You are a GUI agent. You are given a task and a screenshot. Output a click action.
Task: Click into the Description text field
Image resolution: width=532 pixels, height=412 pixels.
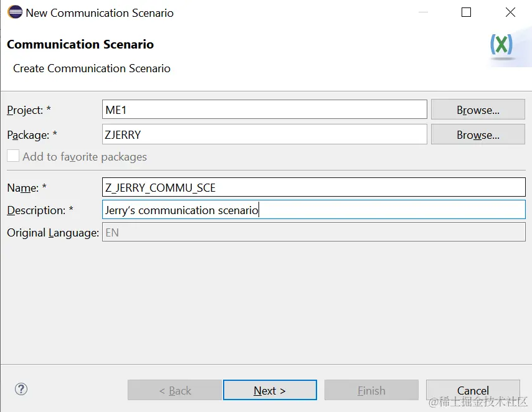(x=314, y=210)
